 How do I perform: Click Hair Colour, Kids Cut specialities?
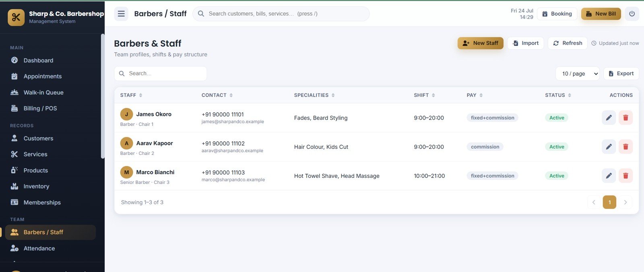coord(321,147)
